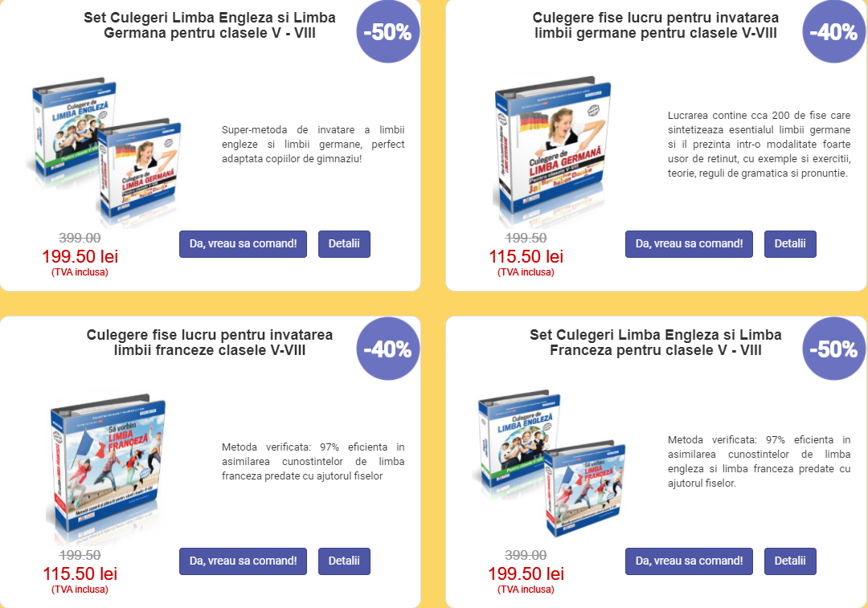Image resolution: width=868 pixels, height=608 pixels.
Task: Click the -50% badge on English-German set
Action: tap(388, 31)
